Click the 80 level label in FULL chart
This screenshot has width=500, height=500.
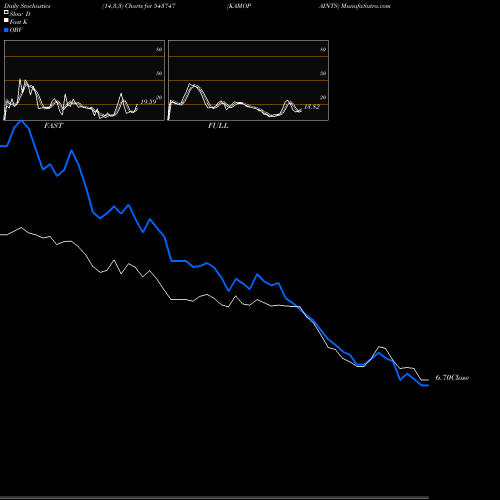pos(323,49)
